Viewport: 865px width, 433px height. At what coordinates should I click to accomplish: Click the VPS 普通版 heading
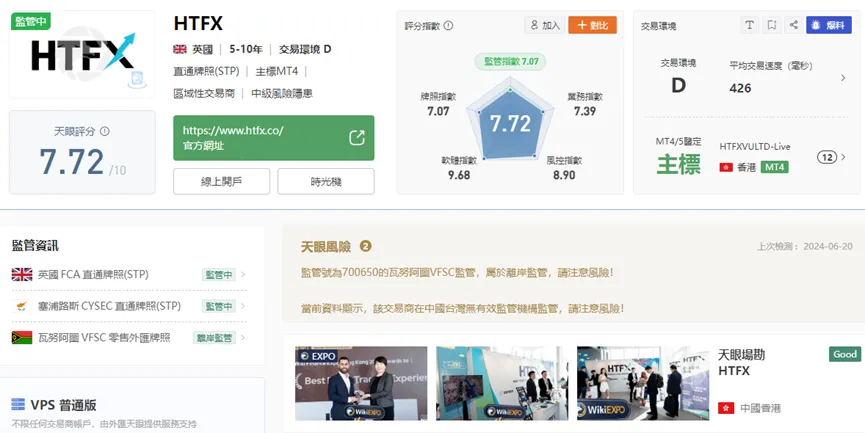point(63,405)
